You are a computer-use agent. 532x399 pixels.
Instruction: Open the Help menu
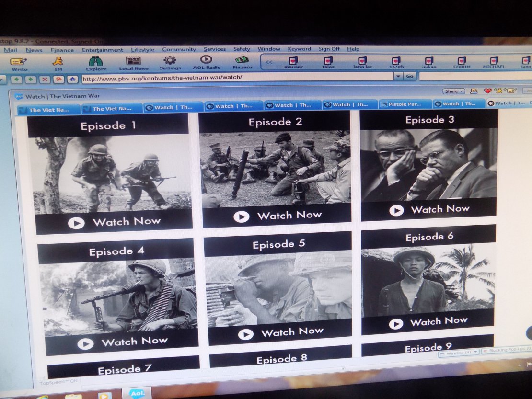click(x=353, y=49)
